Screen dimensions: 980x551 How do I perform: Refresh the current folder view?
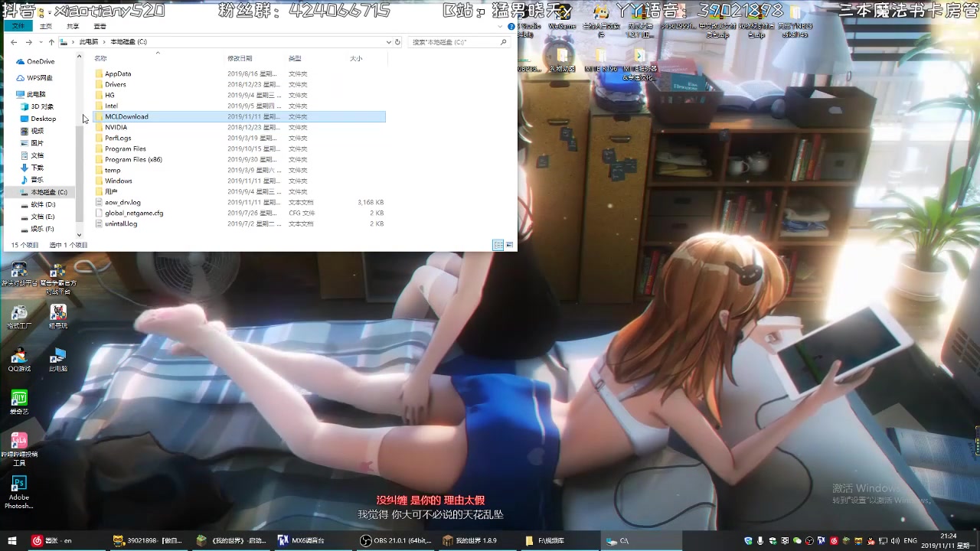pyautogui.click(x=397, y=42)
